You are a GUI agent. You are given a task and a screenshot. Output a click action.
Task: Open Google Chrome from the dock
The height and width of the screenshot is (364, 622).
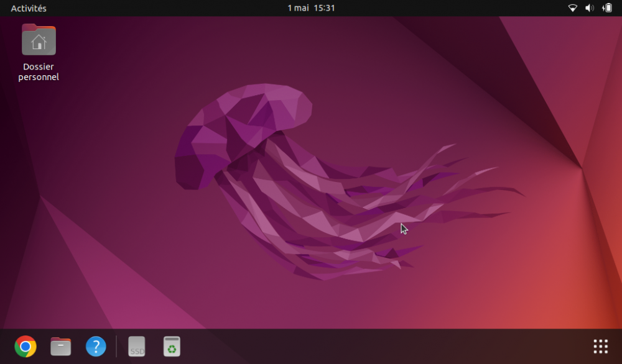(26, 346)
